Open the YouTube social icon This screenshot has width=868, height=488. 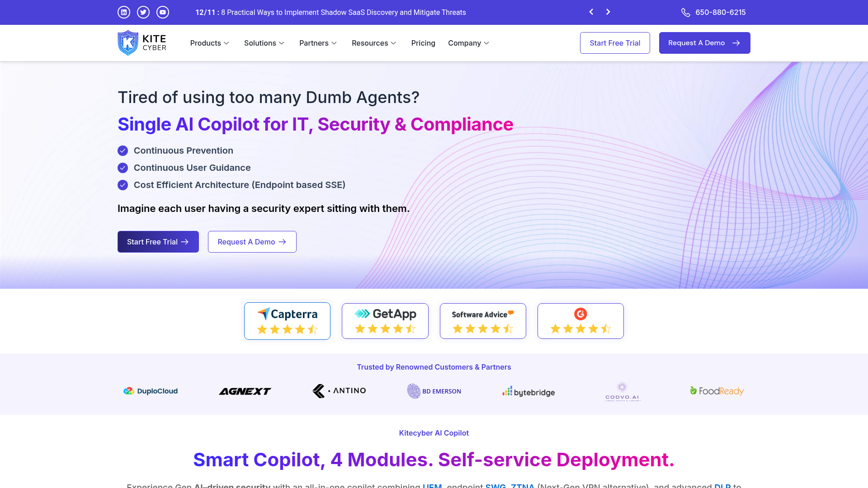point(162,12)
